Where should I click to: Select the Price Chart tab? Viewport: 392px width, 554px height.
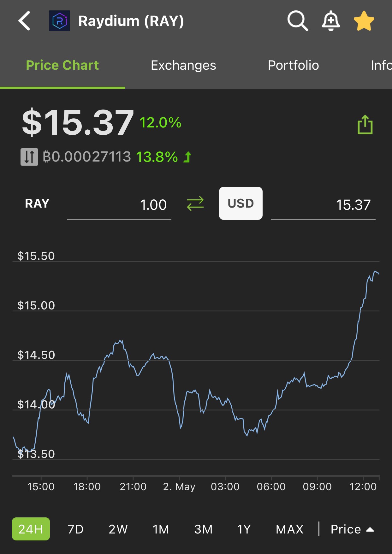point(62,65)
